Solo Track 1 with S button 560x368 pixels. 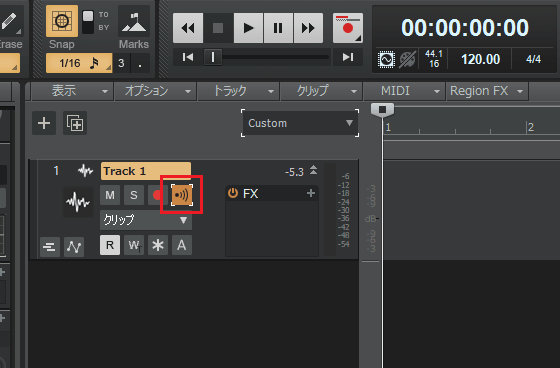(134, 195)
